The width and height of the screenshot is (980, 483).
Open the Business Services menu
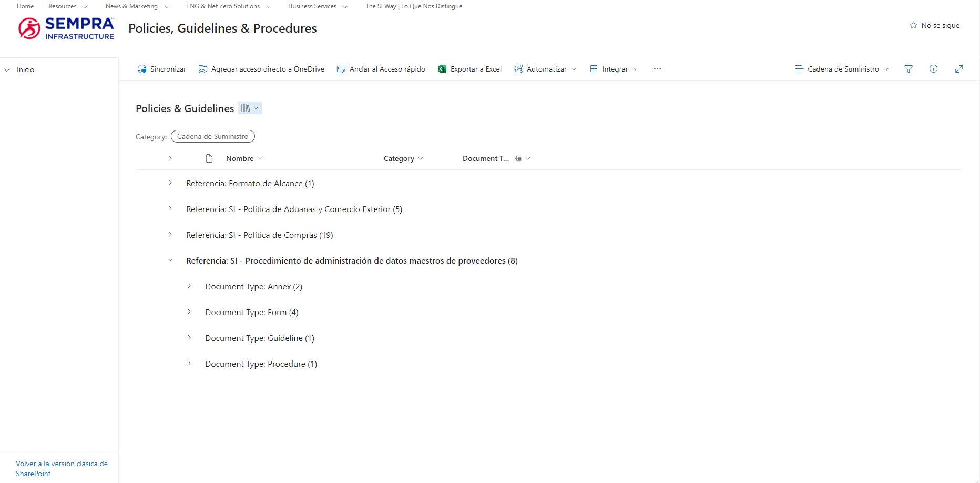318,6
